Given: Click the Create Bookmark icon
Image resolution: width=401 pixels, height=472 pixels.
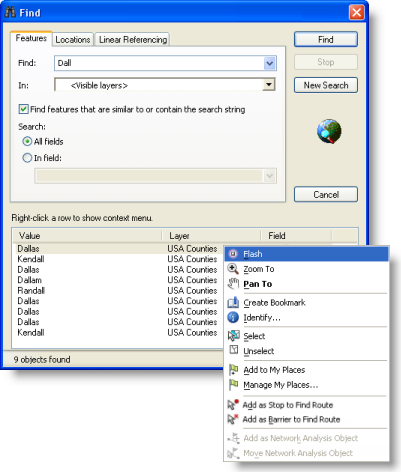Looking at the screenshot, I should coord(233,302).
